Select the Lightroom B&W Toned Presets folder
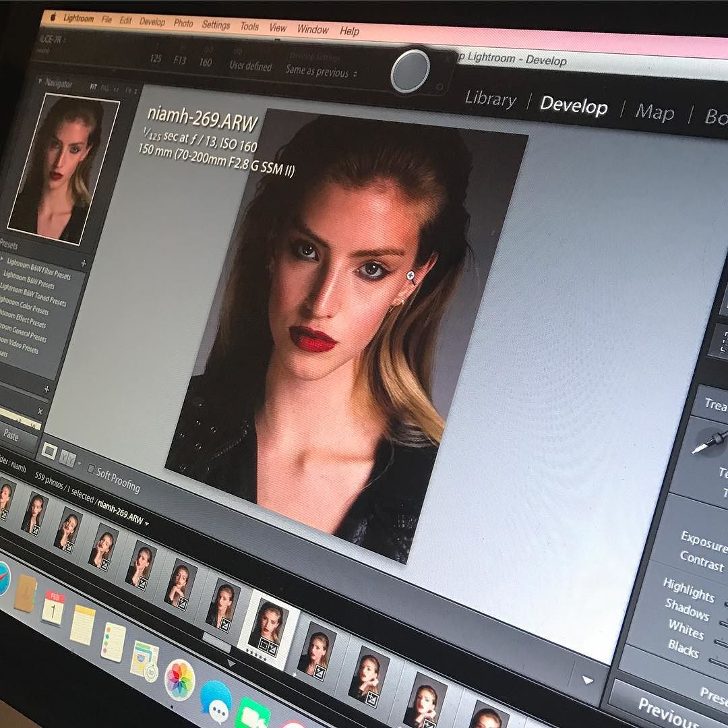This screenshot has width=728, height=728. pyautogui.click(x=34, y=295)
